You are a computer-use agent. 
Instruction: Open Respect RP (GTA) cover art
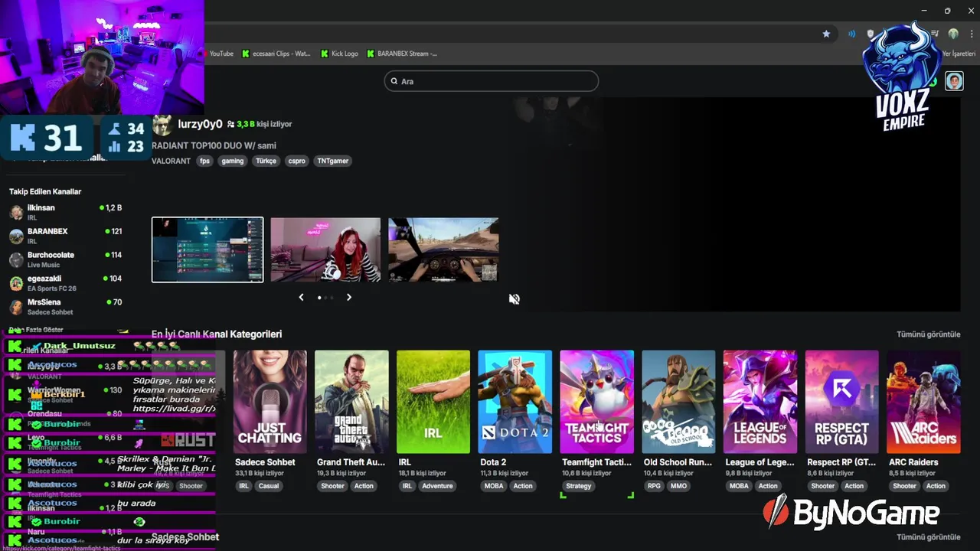click(841, 402)
